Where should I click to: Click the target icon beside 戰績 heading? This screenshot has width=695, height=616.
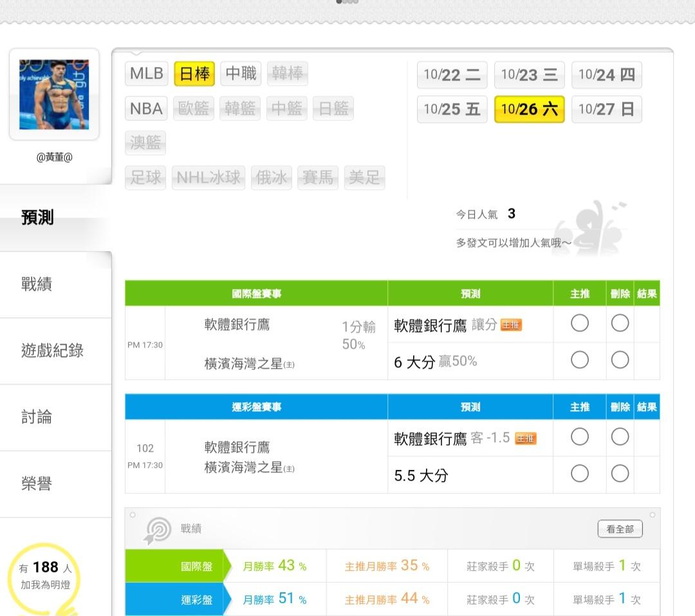(158, 530)
